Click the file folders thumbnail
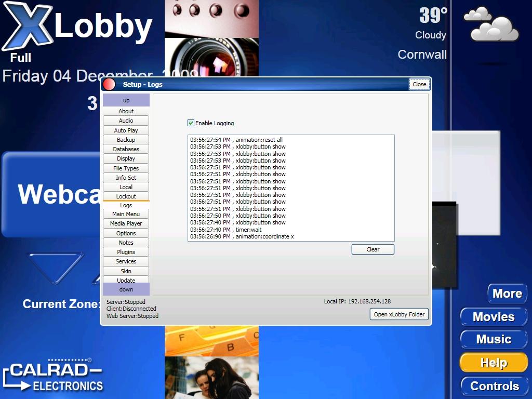The width and height of the screenshot is (532, 399). point(212,341)
